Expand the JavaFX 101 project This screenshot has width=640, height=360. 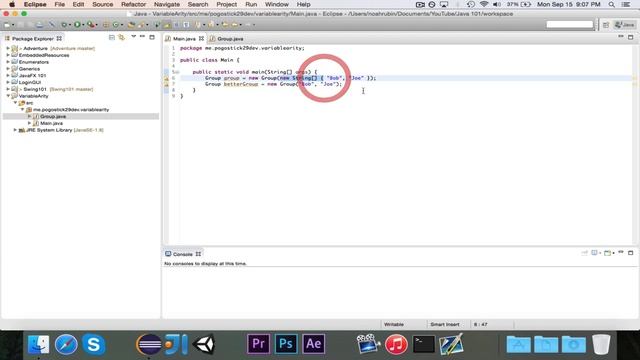tap(8, 76)
